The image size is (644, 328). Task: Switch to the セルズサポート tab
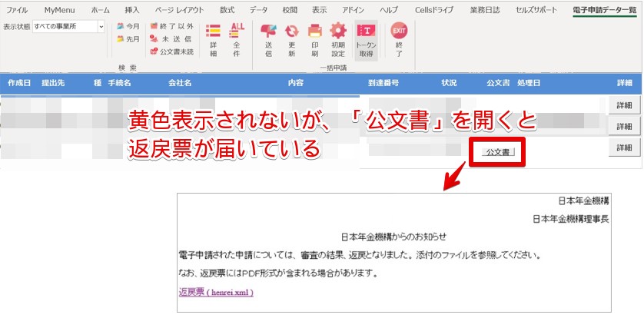[x=536, y=10]
